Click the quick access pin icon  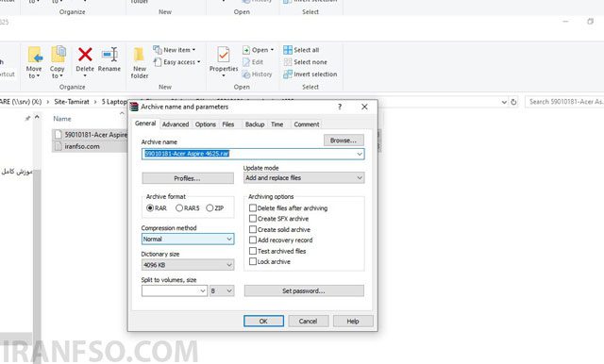(27, 119)
